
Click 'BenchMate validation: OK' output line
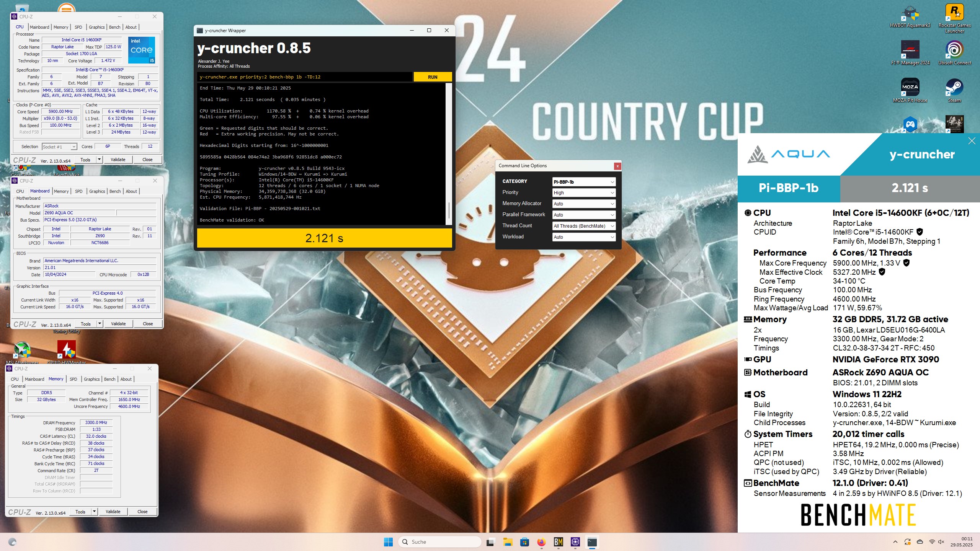[x=232, y=220]
